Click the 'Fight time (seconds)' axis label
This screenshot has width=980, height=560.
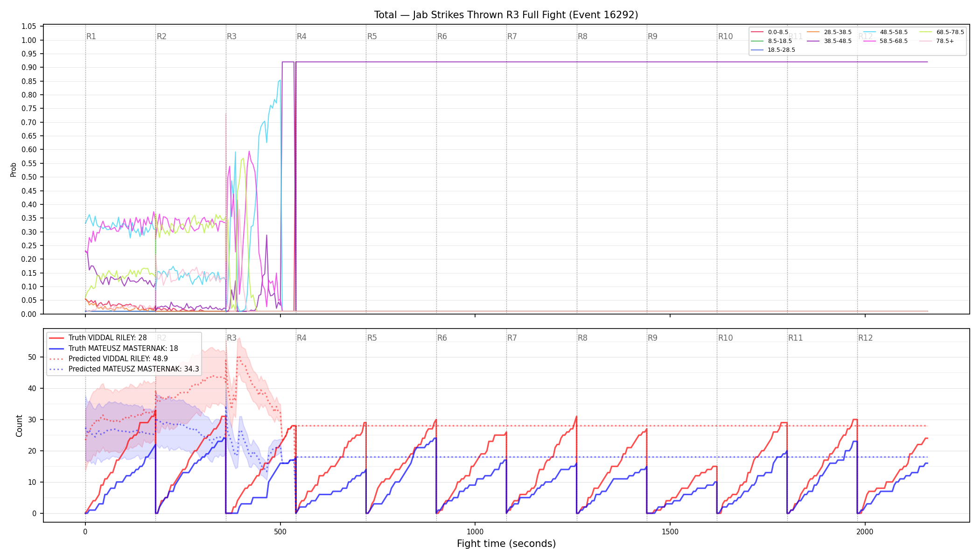point(506,544)
